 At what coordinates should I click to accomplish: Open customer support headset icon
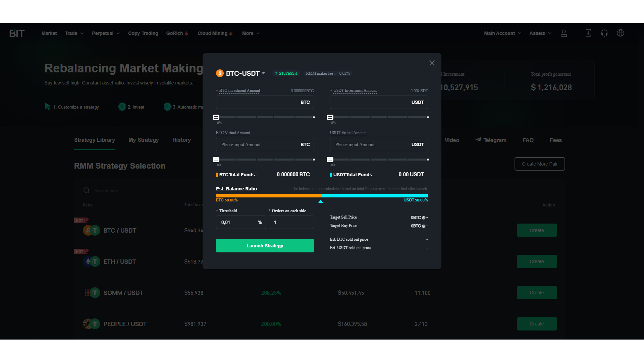pos(604,33)
